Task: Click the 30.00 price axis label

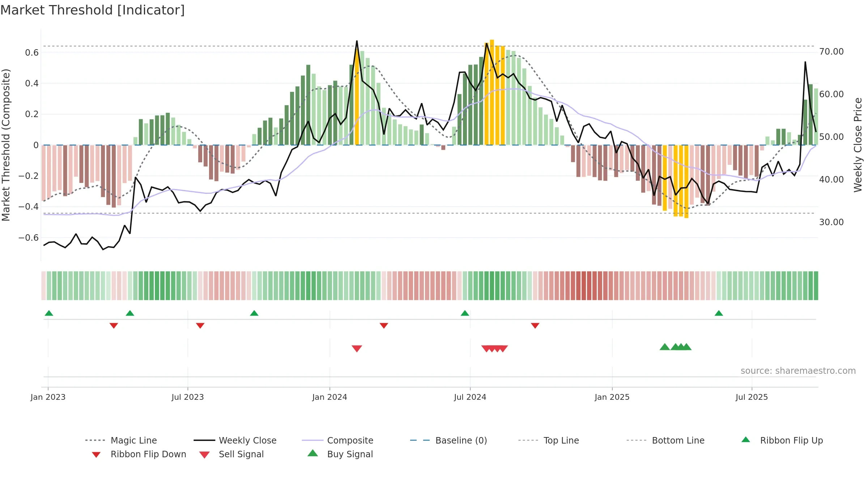Action: (831, 222)
